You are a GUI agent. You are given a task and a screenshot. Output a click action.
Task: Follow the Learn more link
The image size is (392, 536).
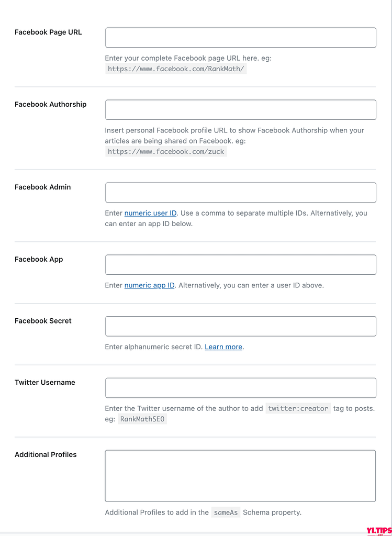click(x=223, y=347)
